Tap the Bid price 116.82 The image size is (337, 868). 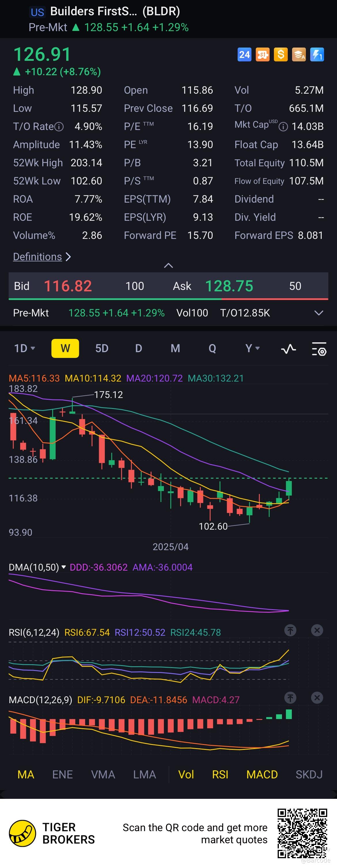click(68, 286)
